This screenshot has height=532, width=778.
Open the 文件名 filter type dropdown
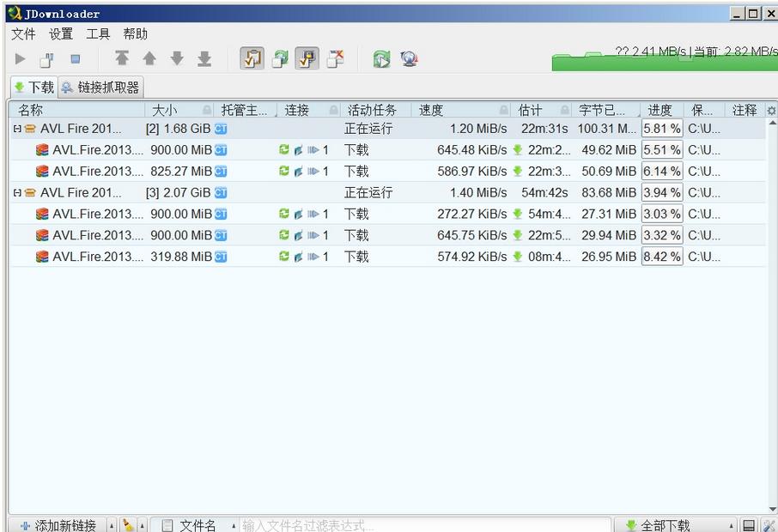pos(196,524)
